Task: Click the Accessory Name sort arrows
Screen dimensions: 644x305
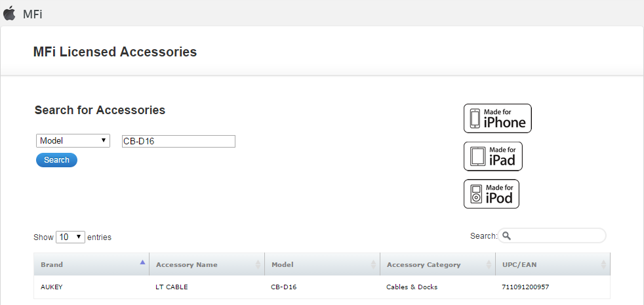Action: [258, 264]
